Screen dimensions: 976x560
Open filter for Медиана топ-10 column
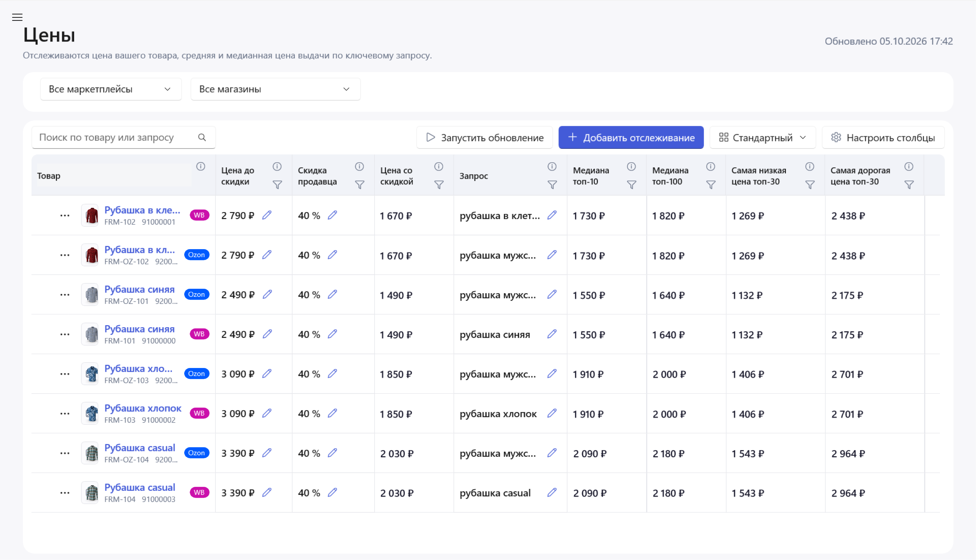click(631, 185)
